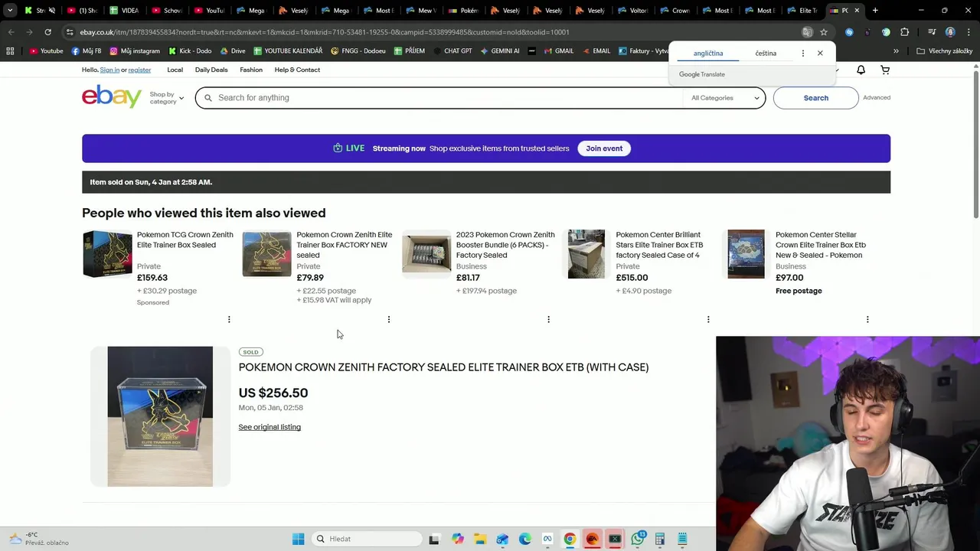The height and width of the screenshot is (551, 980).
Task: Open Google Chrome taskbar icon
Action: coord(570,539)
